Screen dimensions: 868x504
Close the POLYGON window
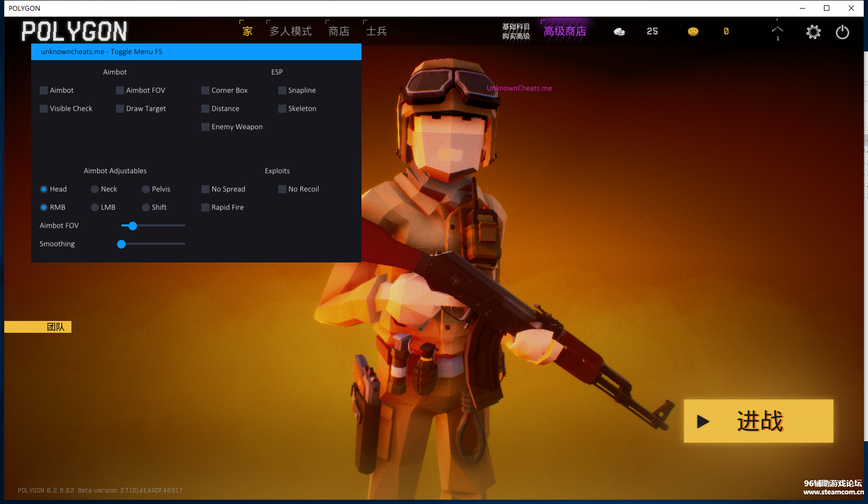click(851, 8)
